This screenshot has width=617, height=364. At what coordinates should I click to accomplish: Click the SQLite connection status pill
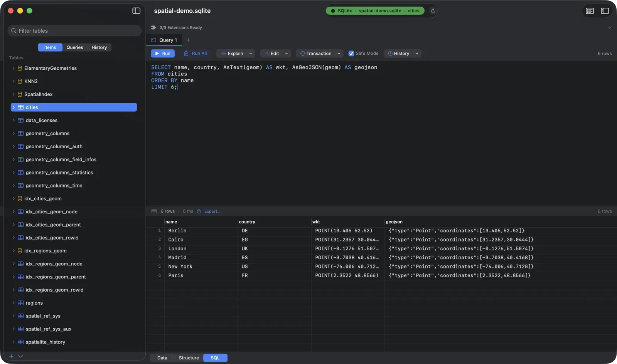(375, 11)
